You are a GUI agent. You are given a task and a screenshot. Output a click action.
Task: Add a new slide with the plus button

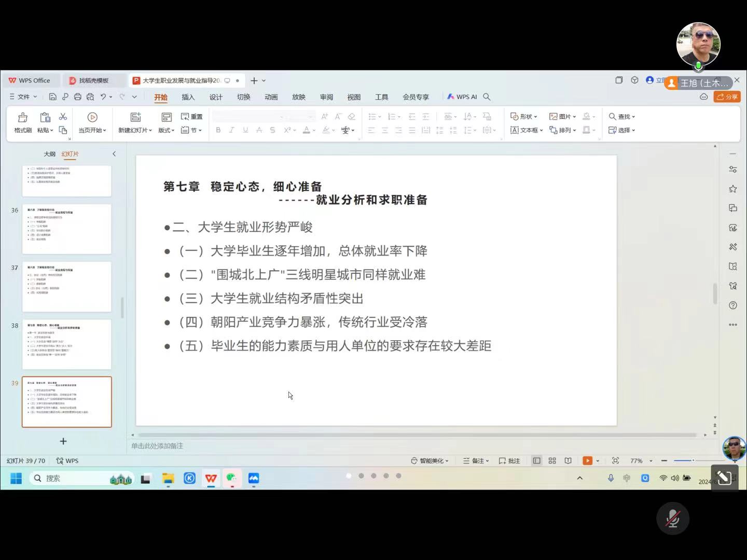click(63, 441)
